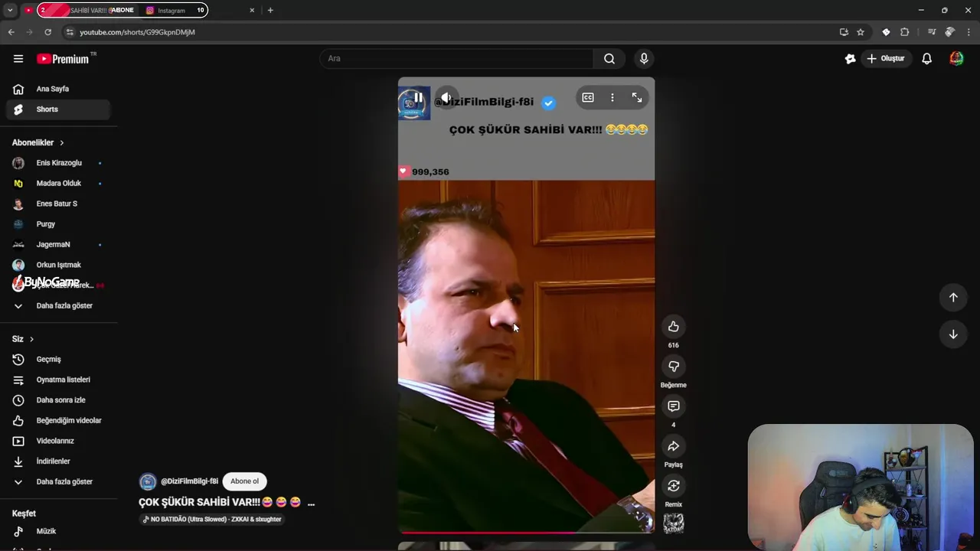Click the search magnifier button
Screen dimensions: 980x551
coord(609,59)
